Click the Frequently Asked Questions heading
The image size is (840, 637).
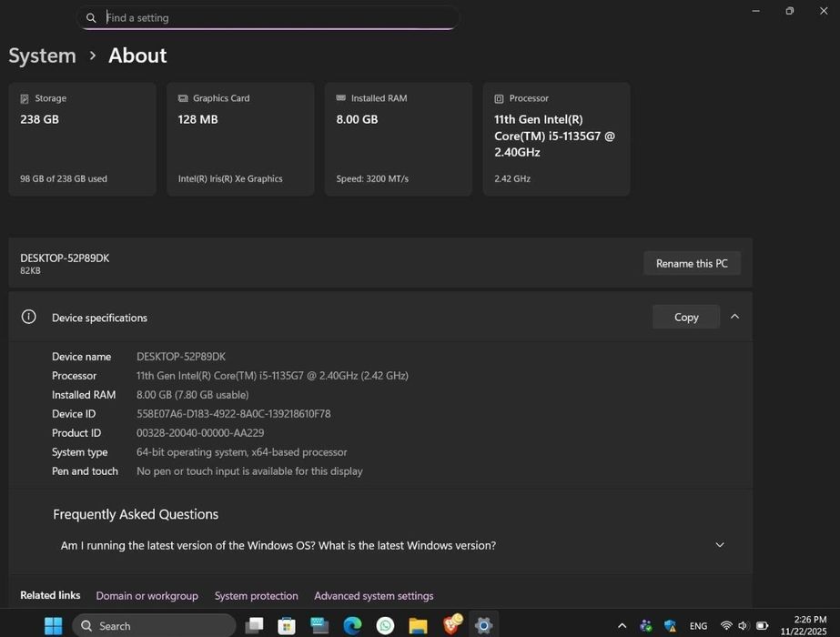(136, 514)
